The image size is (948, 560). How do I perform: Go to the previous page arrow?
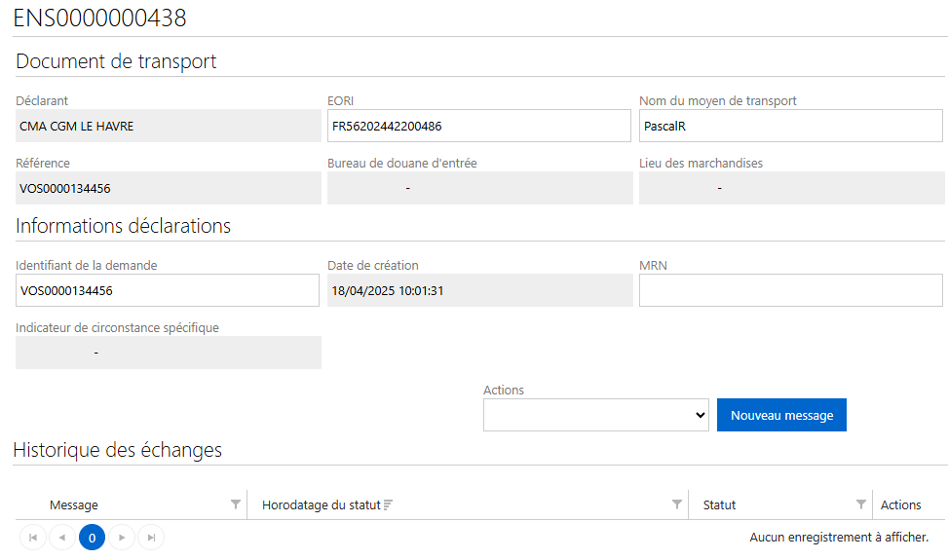[62, 537]
